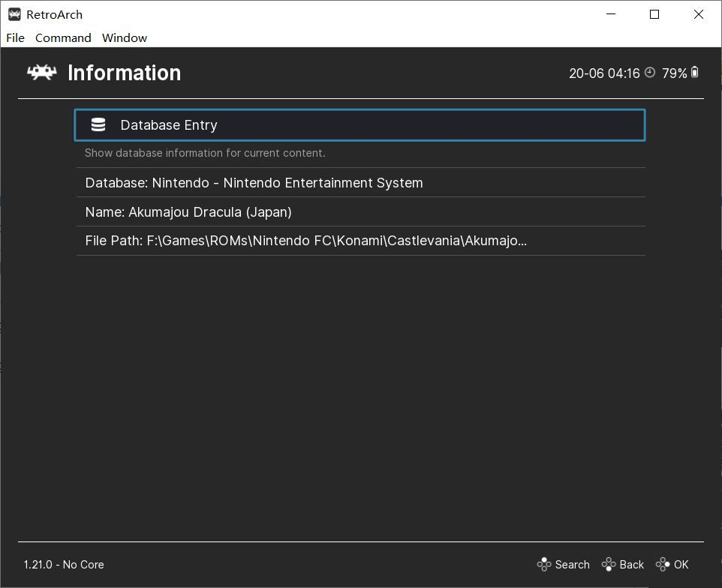The image size is (722, 588).
Task: Open the Command menu
Action: tap(63, 37)
